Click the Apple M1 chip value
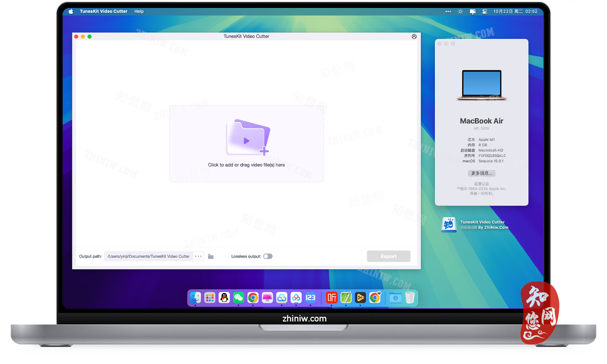The height and width of the screenshot is (364, 607). (x=486, y=140)
